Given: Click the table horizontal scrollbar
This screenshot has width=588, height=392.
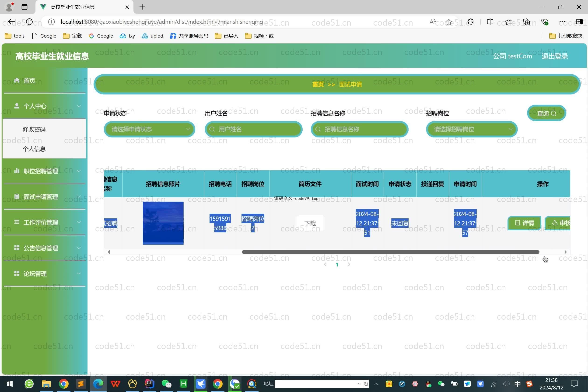Looking at the screenshot, I should coord(391,252).
